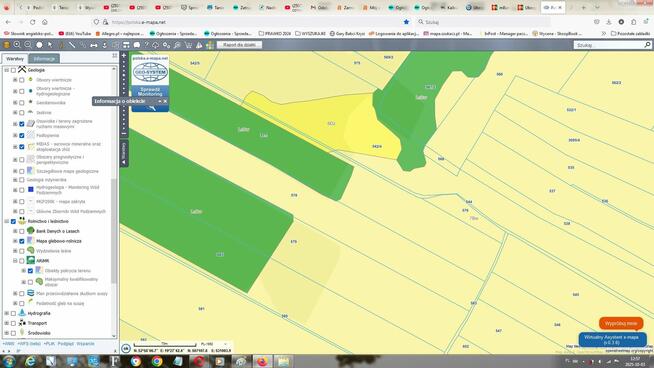Click the shopping cart icon in toolbar
This screenshot has height=368, width=654.
click(188, 45)
